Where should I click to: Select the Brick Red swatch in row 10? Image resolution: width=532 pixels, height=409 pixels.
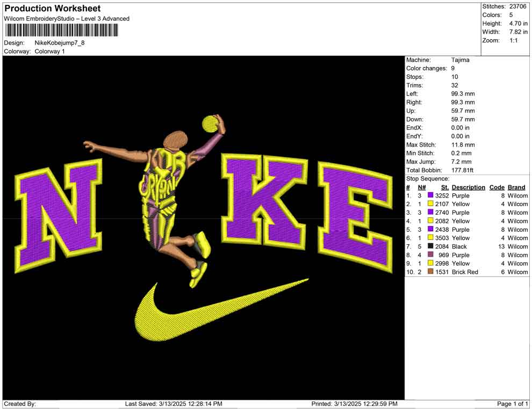point(430,272)
